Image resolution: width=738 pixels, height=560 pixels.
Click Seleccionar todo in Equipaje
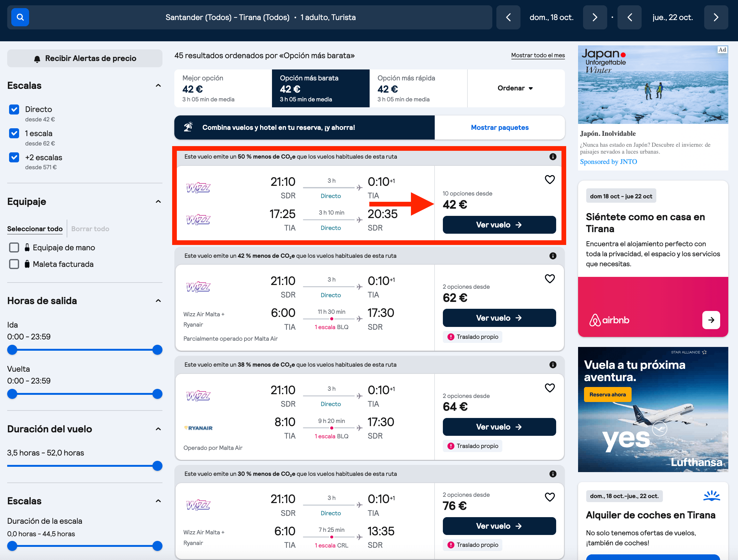tap(35, 229)
